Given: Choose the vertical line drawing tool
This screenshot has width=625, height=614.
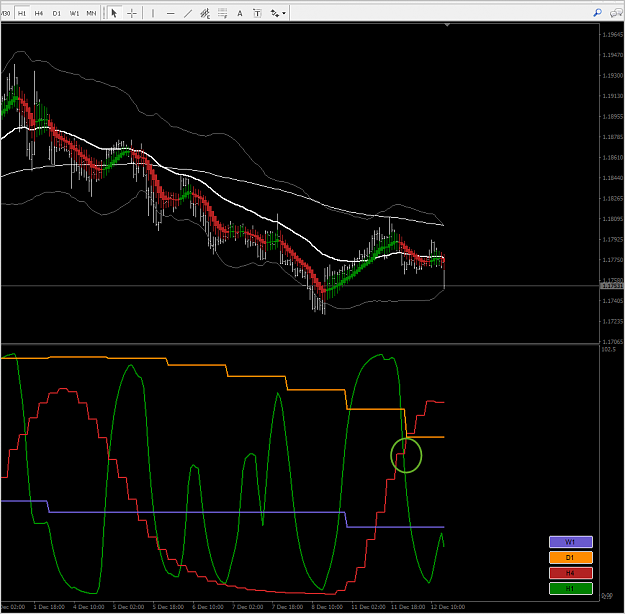Looking at the screenshot, I should click(153, 13).
